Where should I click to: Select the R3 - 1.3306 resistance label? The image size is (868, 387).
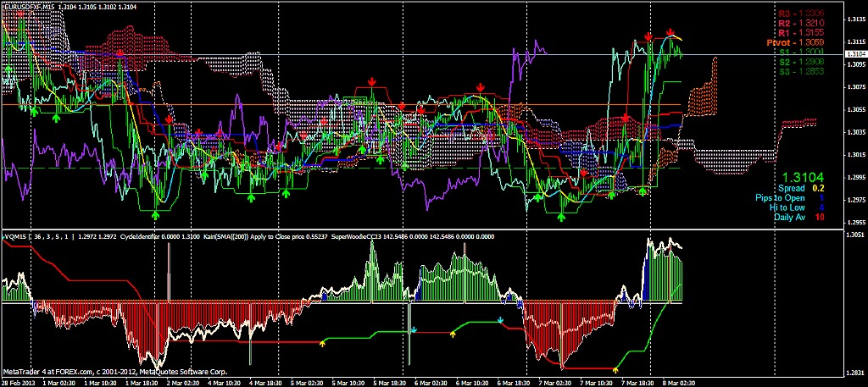click(802, 14)
